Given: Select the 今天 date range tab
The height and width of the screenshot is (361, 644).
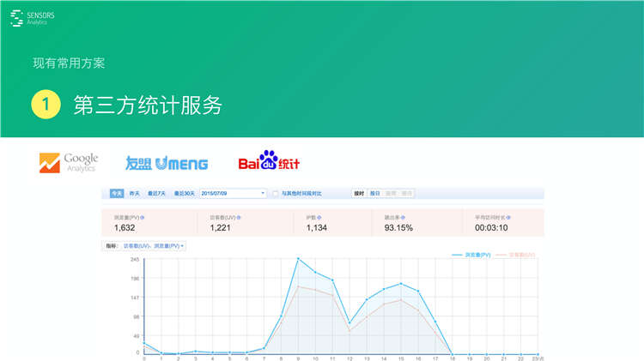Looking at the screenshot, I should click(116, 194).
